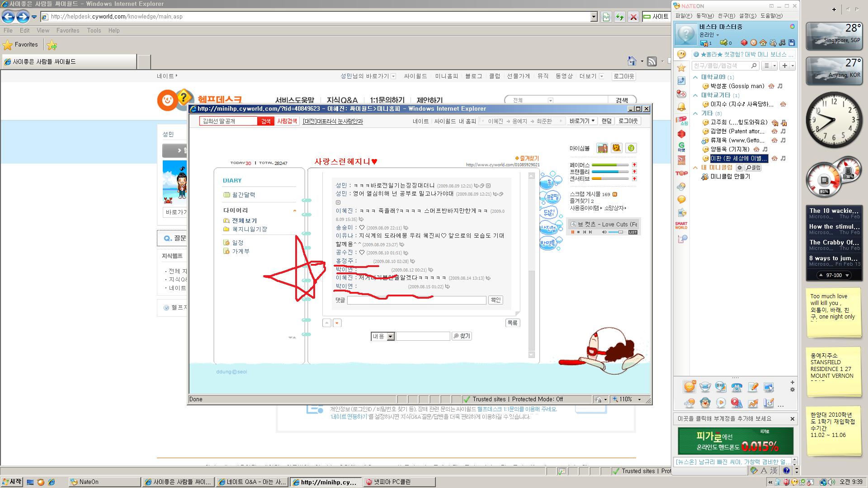The image size is (868, 488).
Task: Open IE Tools menu
Action: pos(94,30)
